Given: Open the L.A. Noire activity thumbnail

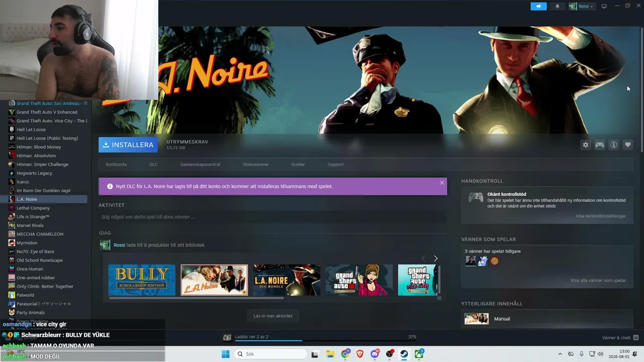Looking at the screenshot, I should pyautogui.click(x=214, y=280).
